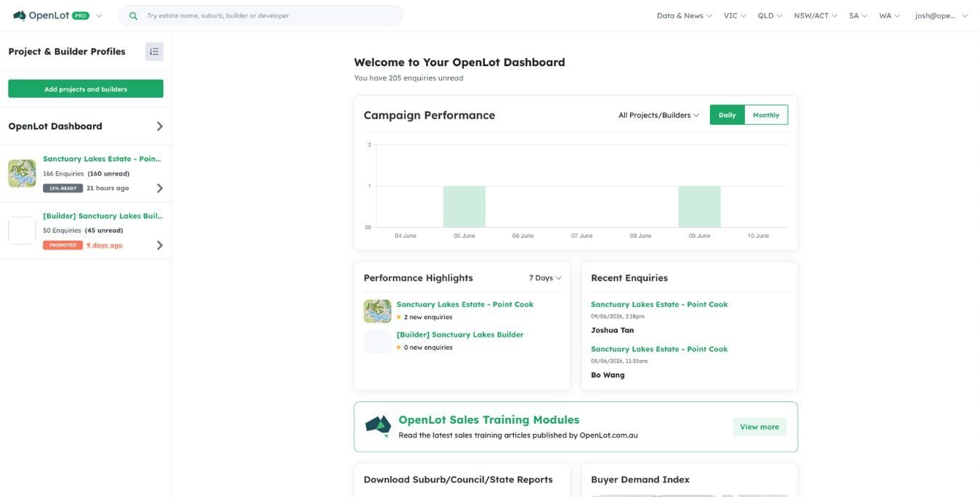Click the name Joshua Tan
The image size is (980, 497).
click(x=612, y=330)
